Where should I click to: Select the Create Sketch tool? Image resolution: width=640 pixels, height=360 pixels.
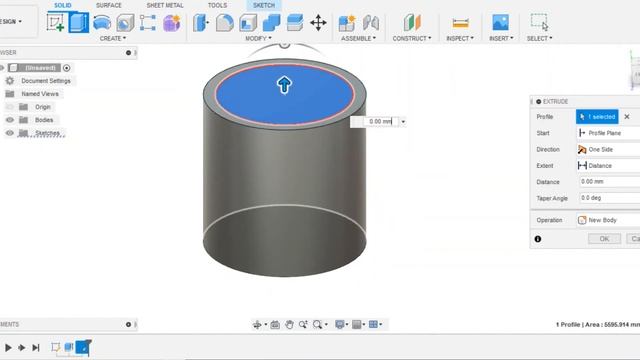pos(56,22)
